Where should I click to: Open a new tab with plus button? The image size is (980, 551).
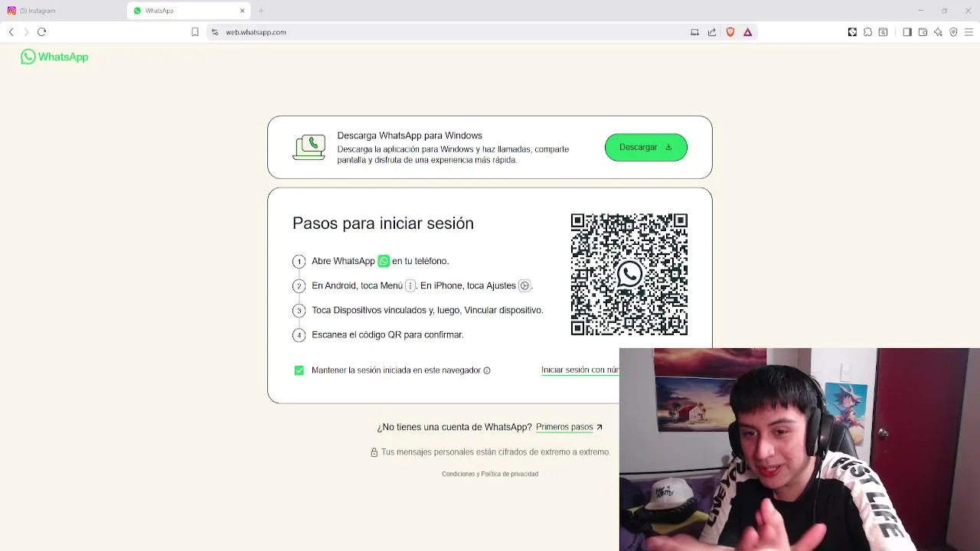tap(261, 11)
